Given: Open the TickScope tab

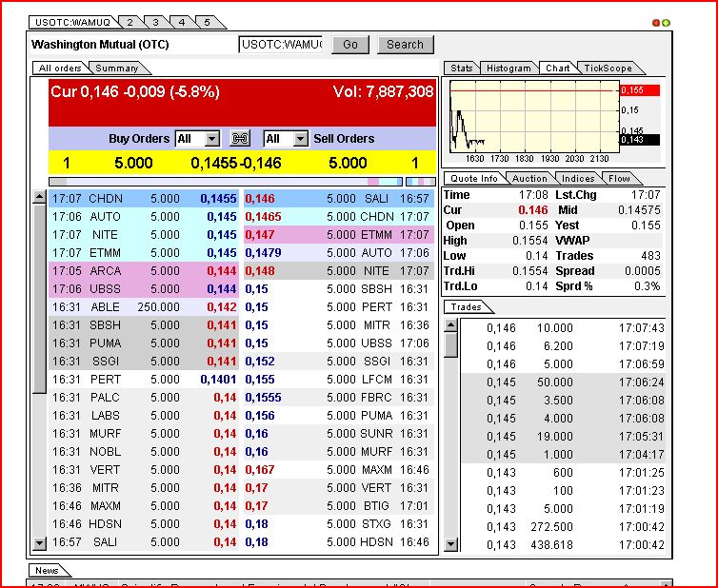Looking at the screenshot, I should [x=608, y=69].
